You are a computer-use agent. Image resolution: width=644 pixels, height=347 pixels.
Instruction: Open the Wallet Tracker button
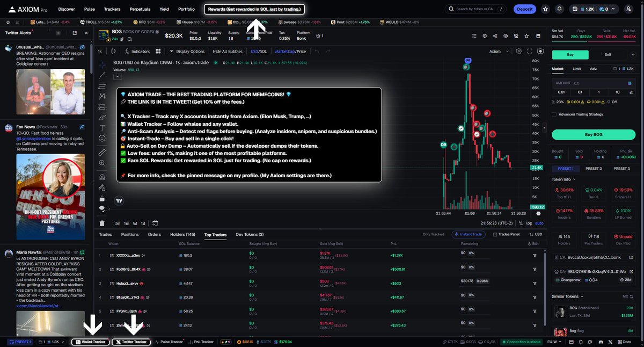90,342
